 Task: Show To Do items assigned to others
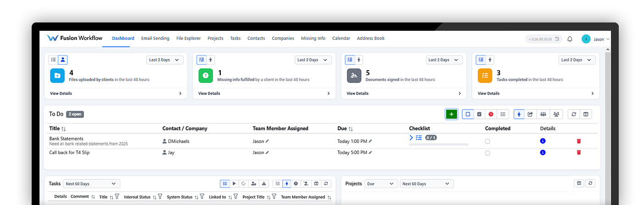[x=531, y=114]
